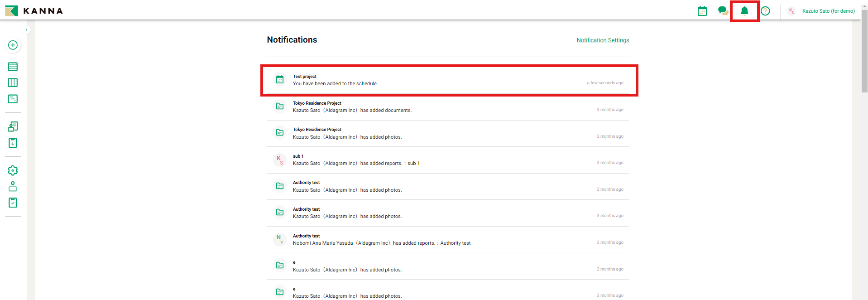Open the help question mark icon
Screen dimensions: 868x300
[765, 11]
